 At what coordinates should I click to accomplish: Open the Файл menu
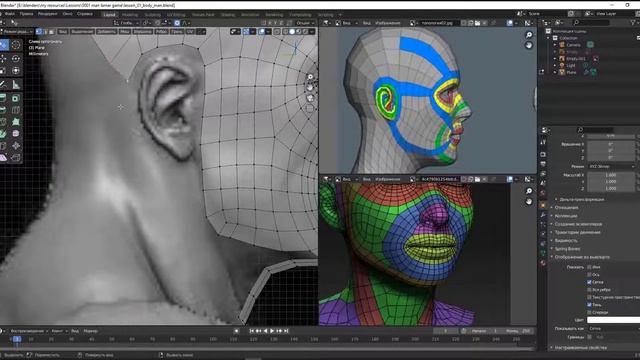[10, 14]
